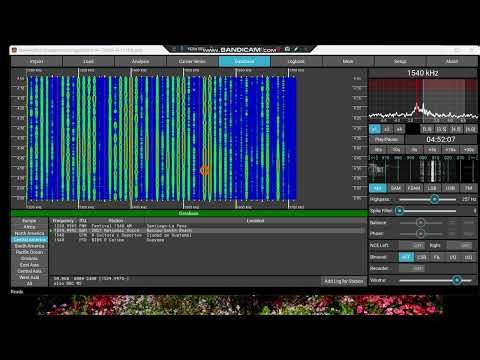Select Pacific Ocean region filter
The width and height of the screenshot is (480, 360).
29,252
